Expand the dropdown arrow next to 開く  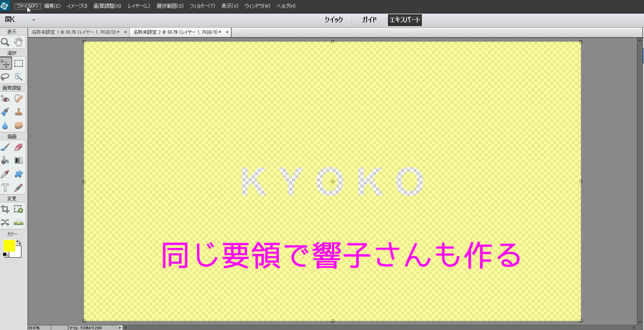point(34,20)
